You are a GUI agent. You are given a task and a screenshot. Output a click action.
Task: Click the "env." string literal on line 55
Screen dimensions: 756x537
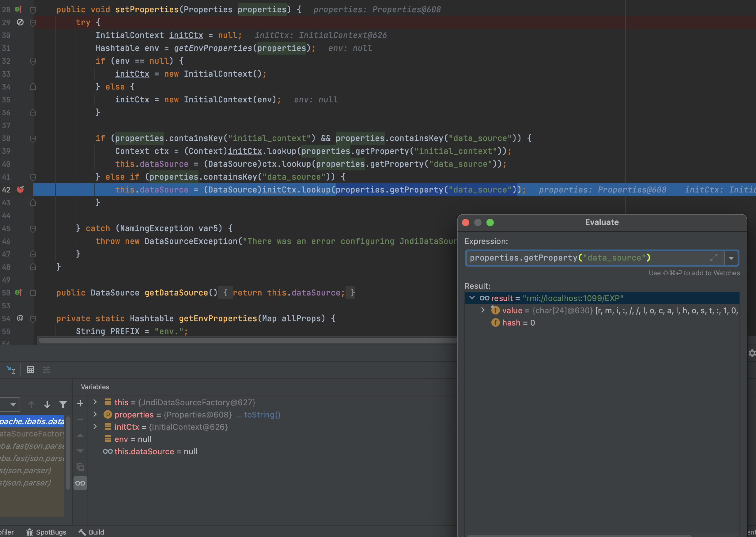click(x=169, y=331)
